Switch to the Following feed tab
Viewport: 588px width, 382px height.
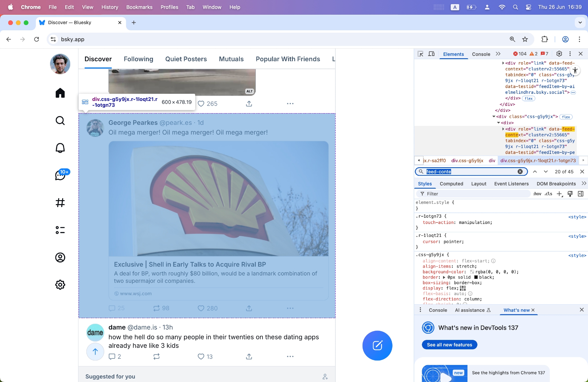tap(138, 59)
